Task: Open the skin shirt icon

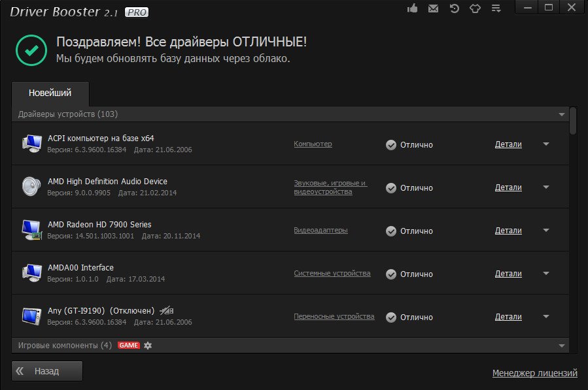Action: tap(475, 8)
